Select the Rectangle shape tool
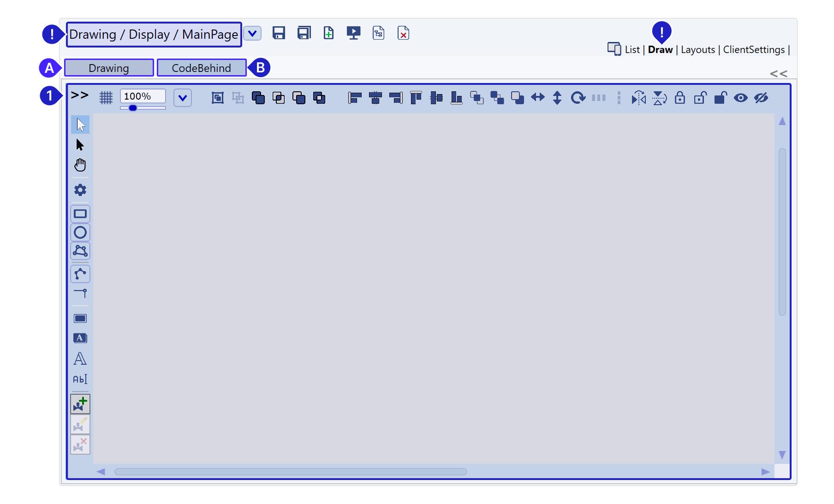This screenshot has height=504, width=834. pyautogui.click(x=80, y=214)
